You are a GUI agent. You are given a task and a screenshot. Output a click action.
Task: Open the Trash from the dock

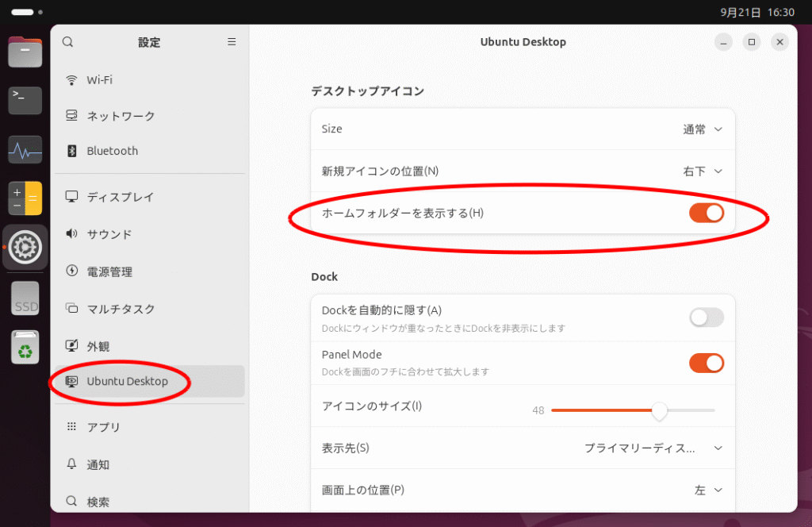(x=25, y=347)
